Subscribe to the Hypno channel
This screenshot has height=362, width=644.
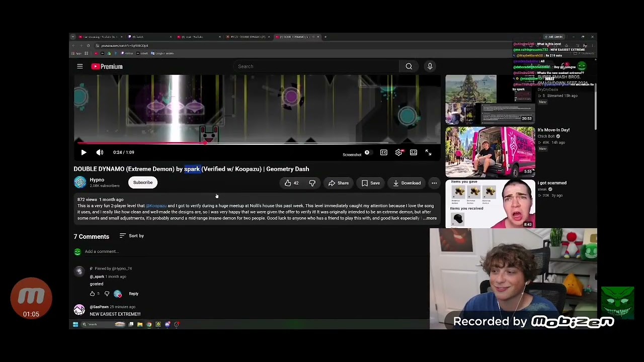click(x=143, y=183)
